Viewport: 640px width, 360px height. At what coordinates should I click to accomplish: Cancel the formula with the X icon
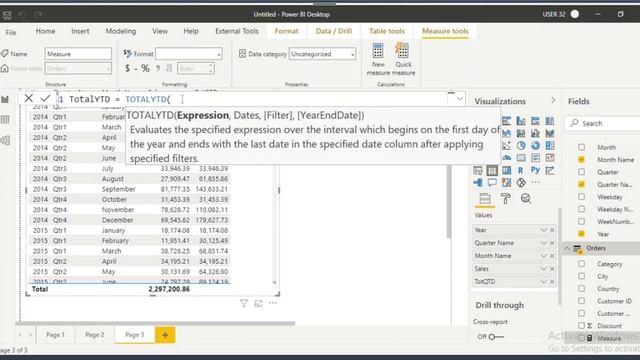(x=28, y=98)
